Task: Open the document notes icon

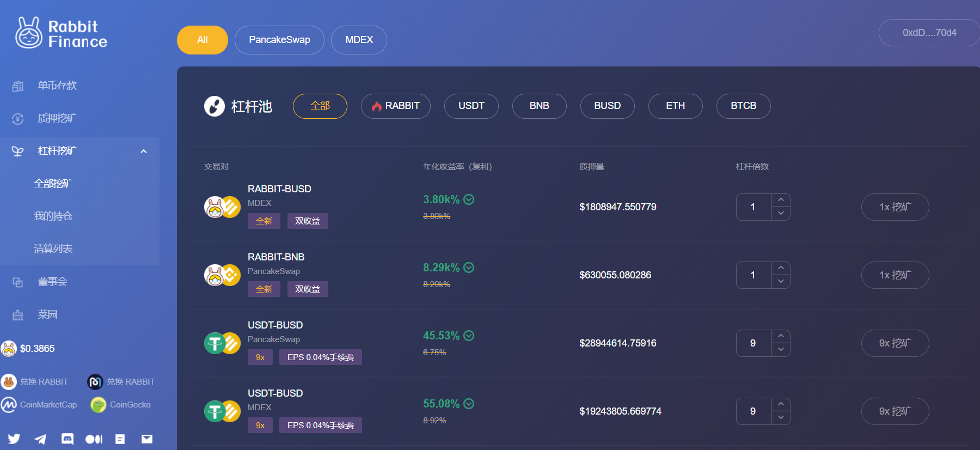Action: point(120,439)
